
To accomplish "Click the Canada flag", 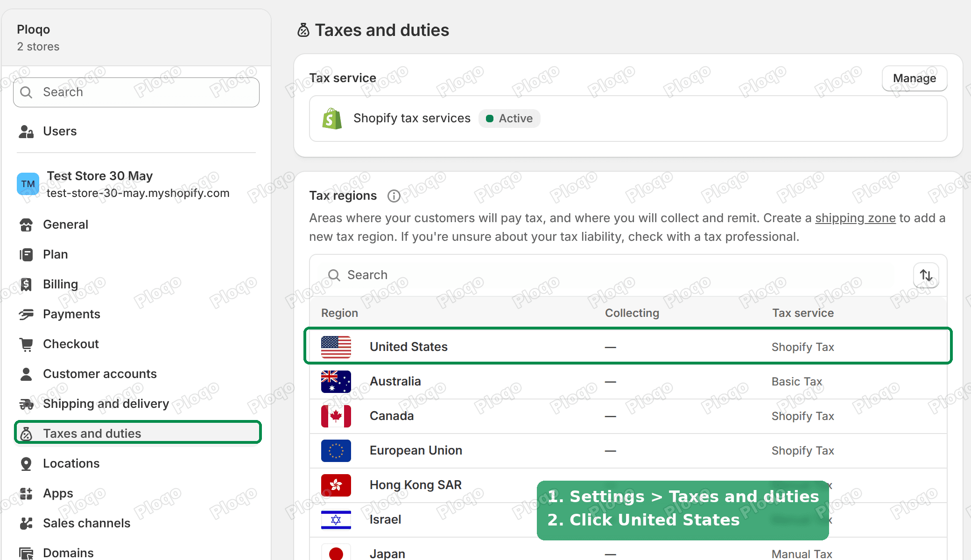I will coord(336,416).
